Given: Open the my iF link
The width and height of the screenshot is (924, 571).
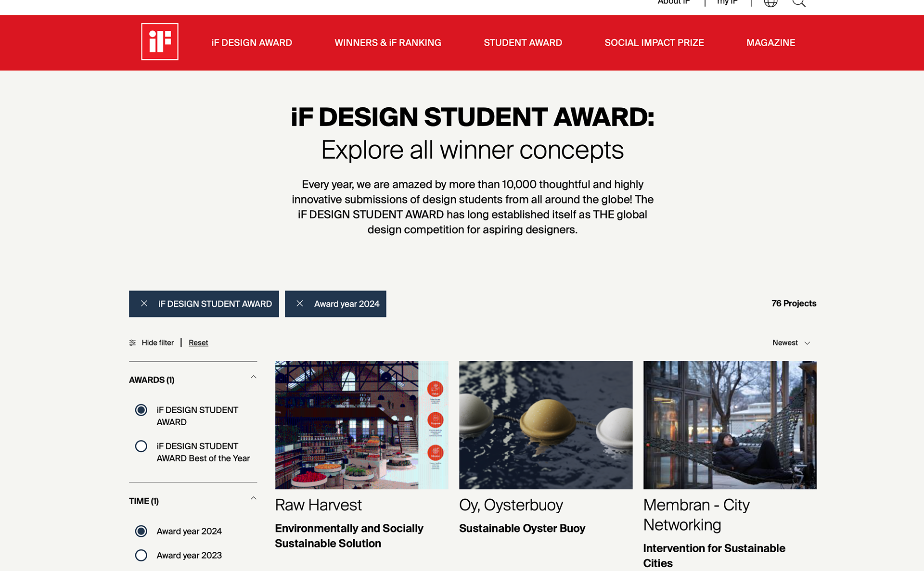Looking at the screenshot, I should coord(727,2).
